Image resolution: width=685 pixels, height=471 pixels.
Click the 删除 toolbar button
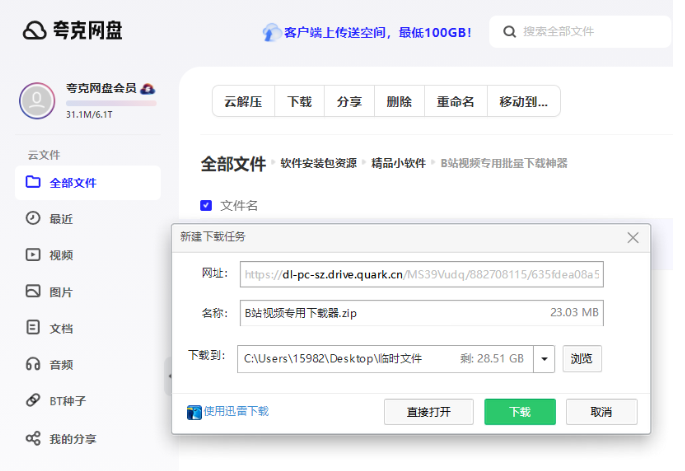(x=399, y=101)
